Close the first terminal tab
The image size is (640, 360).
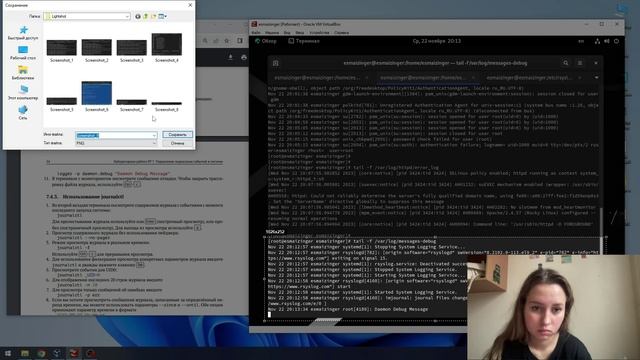click(367, 78)
